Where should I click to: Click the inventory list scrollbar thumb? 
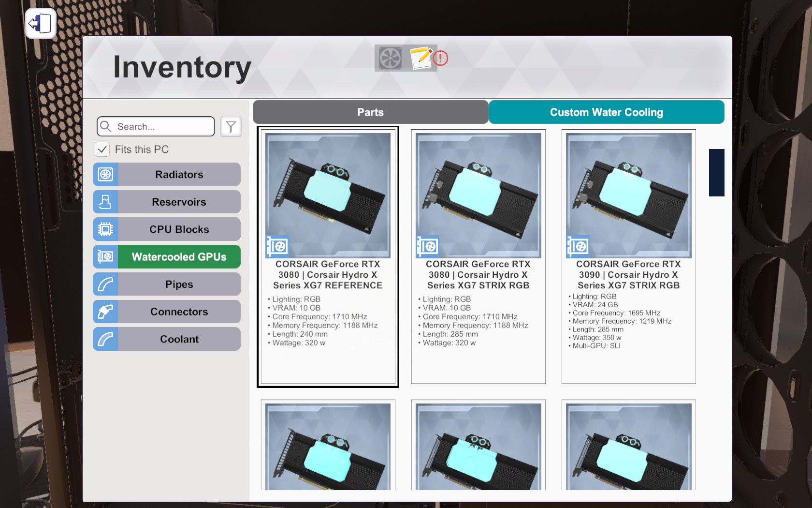click(717, 173)
